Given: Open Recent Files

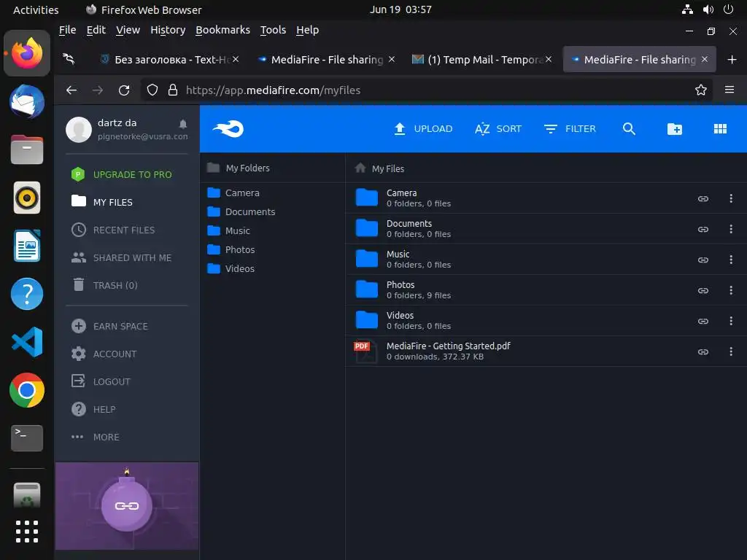Looking at the screenshot, I should click(x=113, y=230).
